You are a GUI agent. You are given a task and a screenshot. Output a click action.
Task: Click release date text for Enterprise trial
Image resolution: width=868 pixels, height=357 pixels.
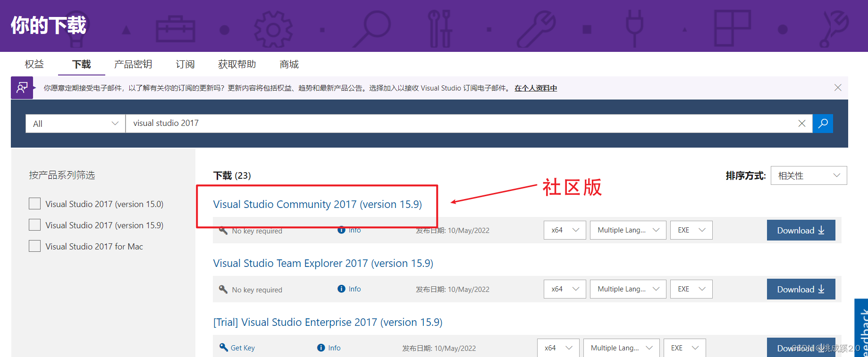click(x=439, y=349)
